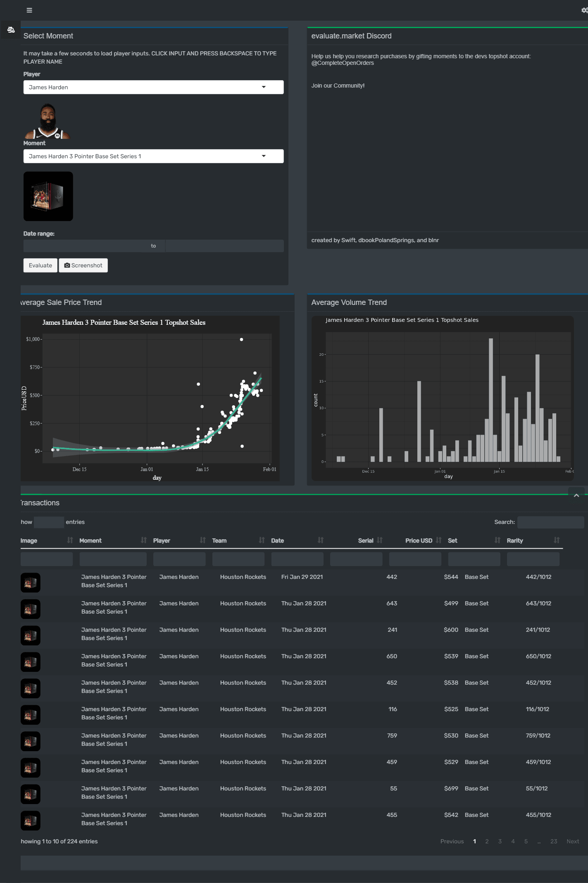The width and height of the screenshot is (588, 883).
Task: Focus the transactions Search box
Action: tap(550, 522)
